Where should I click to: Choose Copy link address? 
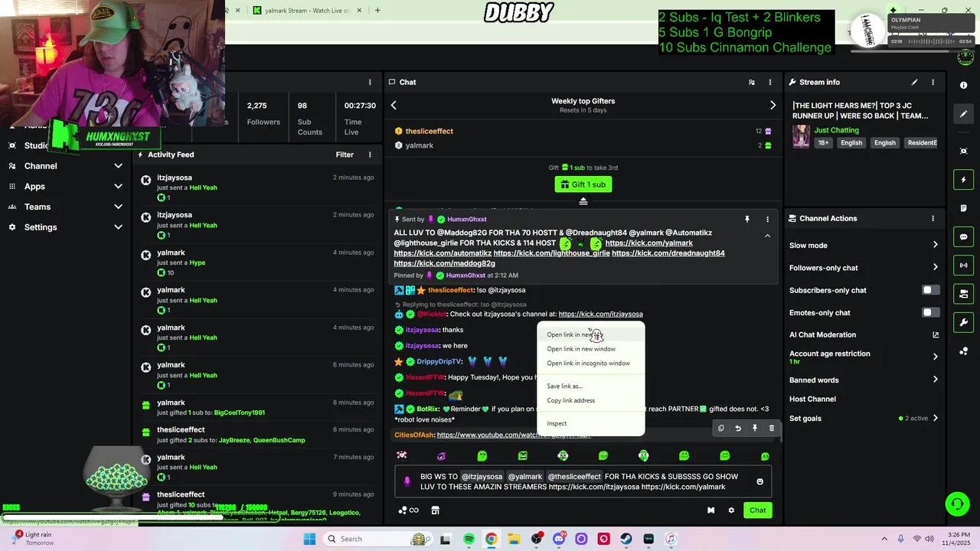[591, 401]
